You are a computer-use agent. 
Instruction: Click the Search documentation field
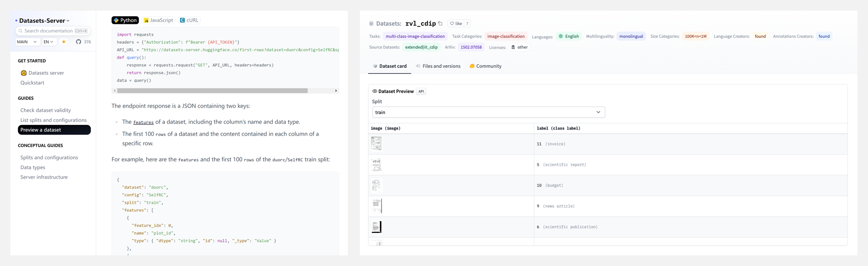53,31
